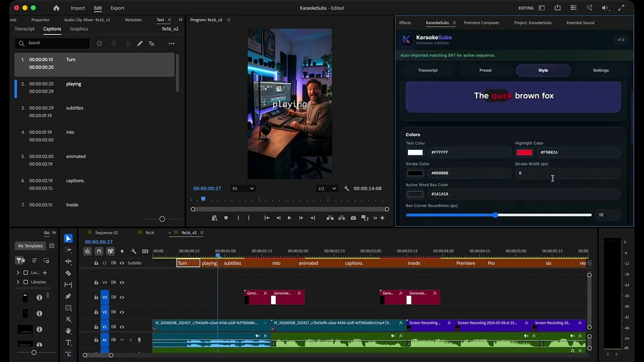644x362 pixels.
Task: Add new caption segment plus icon
Action: 99,43
